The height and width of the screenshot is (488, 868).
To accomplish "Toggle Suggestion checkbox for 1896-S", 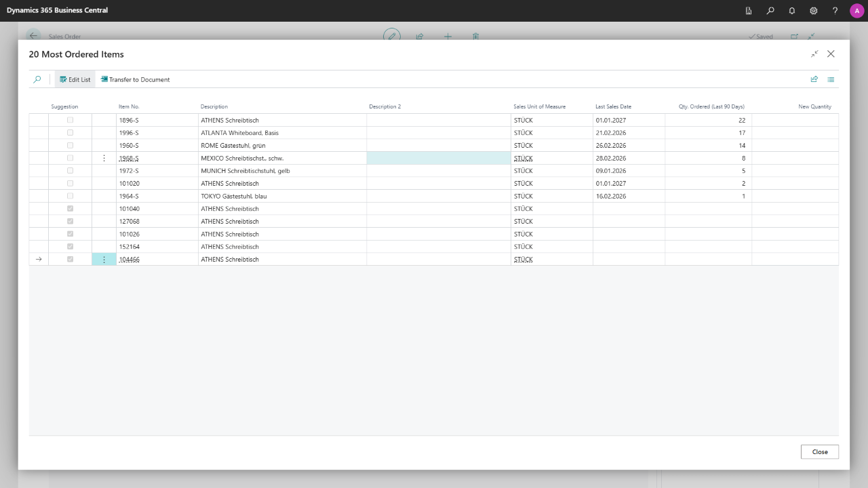I will 70,120.
